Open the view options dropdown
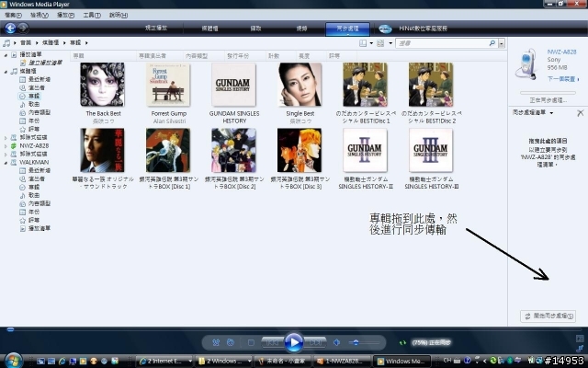Screen dimensions: 588x368 click(390, 43)
